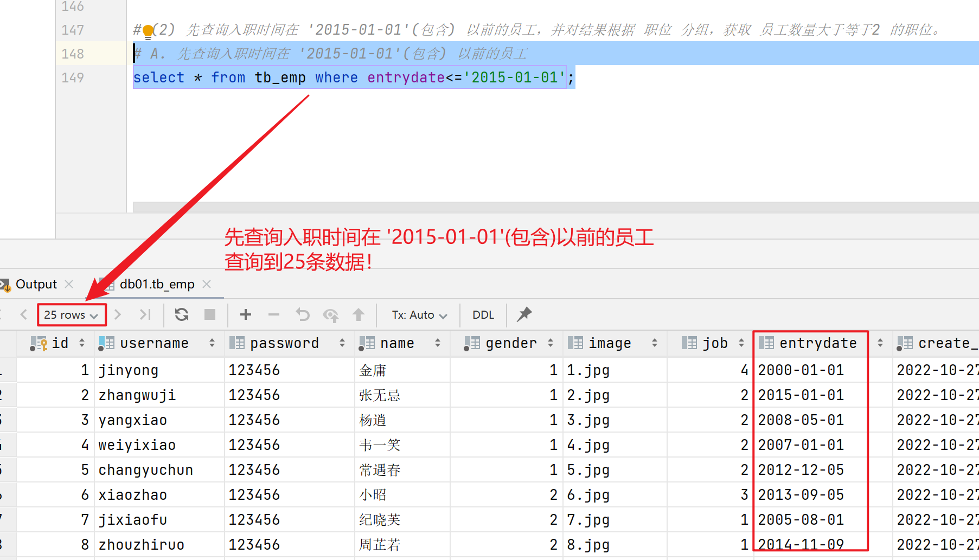The image size is (979, 560).
Task: Sort by the username column header
Action: coord(159,343)
